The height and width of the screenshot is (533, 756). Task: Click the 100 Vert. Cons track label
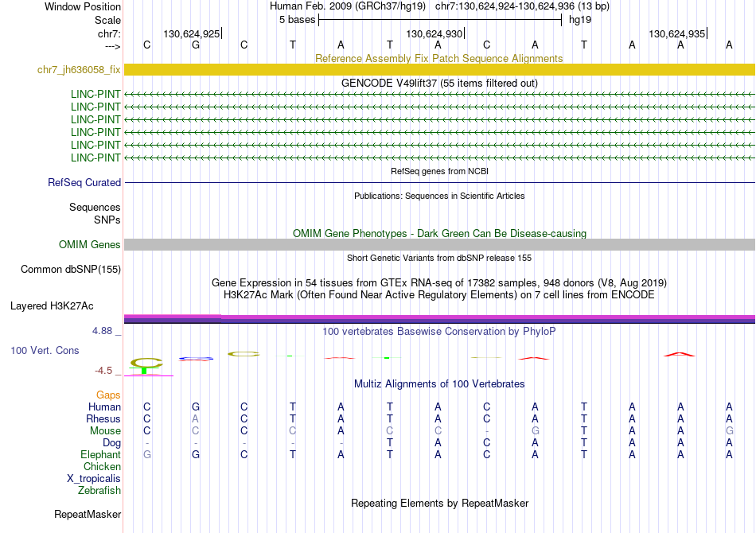45,350
